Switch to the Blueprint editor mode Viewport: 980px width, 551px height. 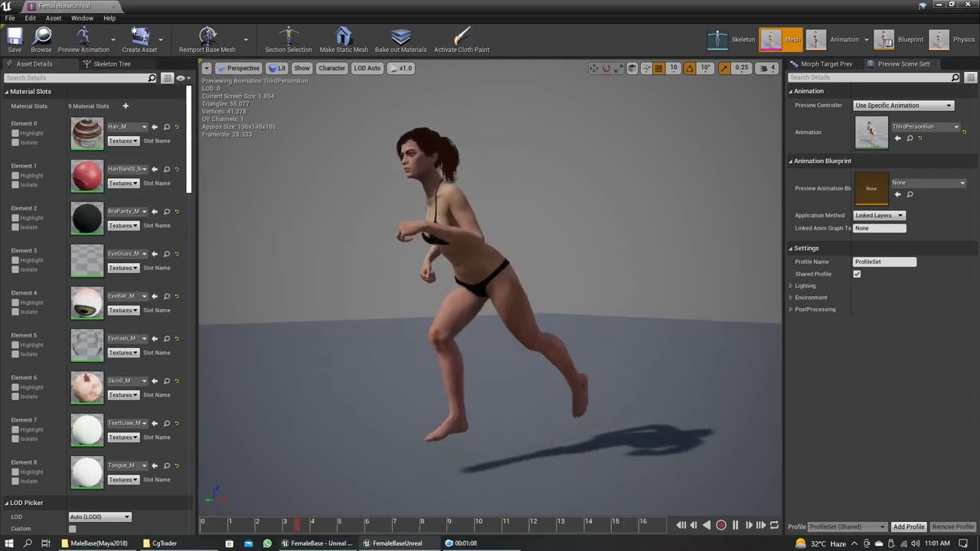click(x=899, y=40)
